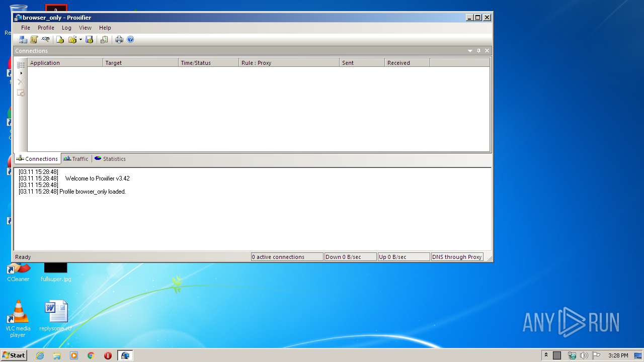Viewport: 644px width, 362px height.
Task: Click 'Down 0 B/sec' status field
Action: point(350,257)
